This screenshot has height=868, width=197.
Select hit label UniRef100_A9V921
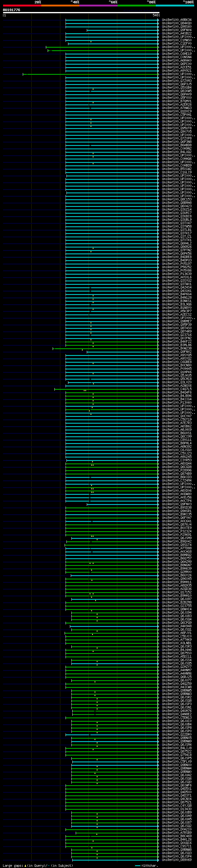177,71
